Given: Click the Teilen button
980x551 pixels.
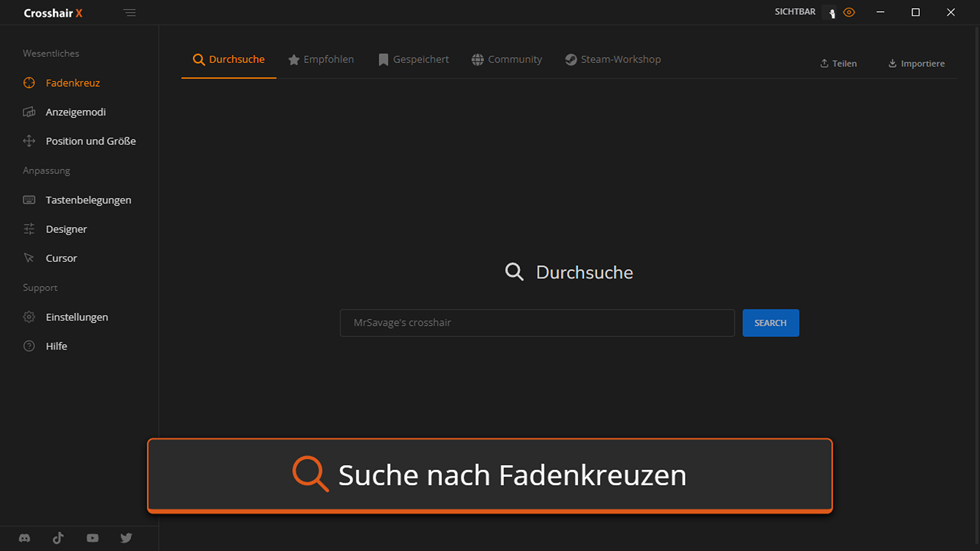Looking at the screenshot, I should [839, 63].
